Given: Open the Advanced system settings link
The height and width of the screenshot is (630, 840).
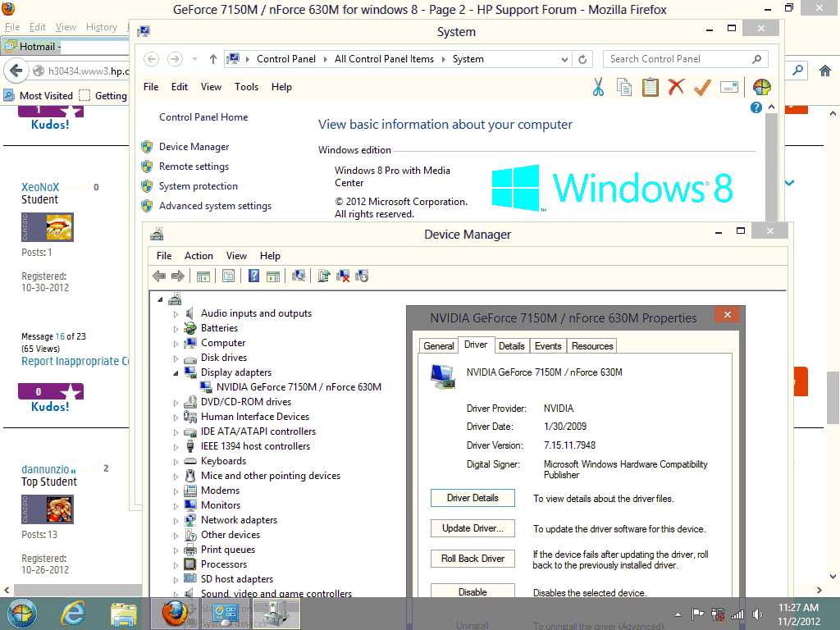Looking at the screenshot, I should (216, 206).
